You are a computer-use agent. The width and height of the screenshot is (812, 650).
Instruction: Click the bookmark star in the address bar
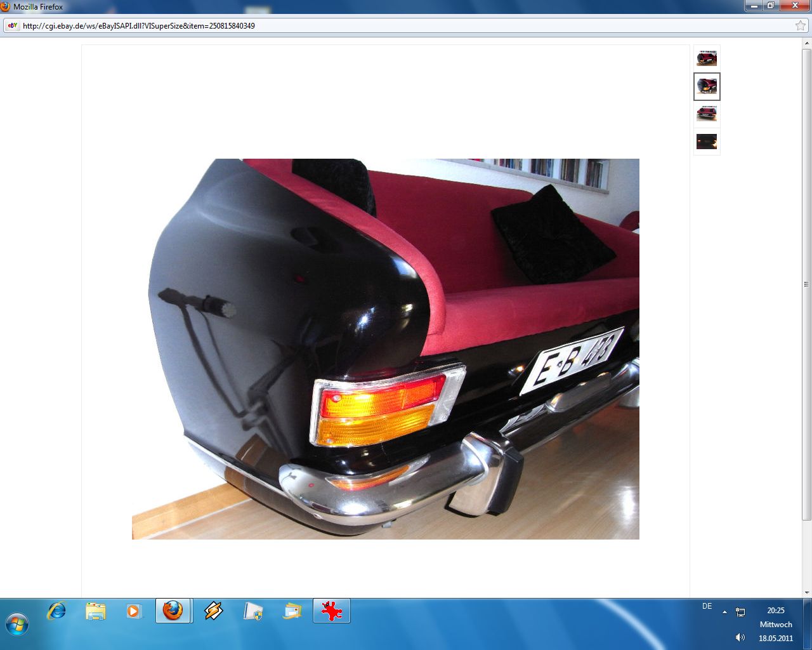click(800, 26)
